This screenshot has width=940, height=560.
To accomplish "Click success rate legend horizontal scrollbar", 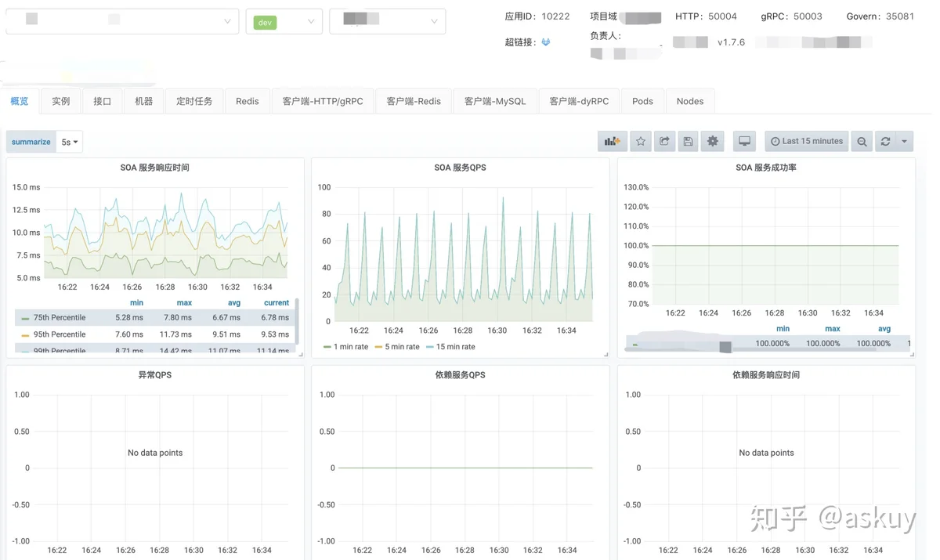I will pos(768,349).
